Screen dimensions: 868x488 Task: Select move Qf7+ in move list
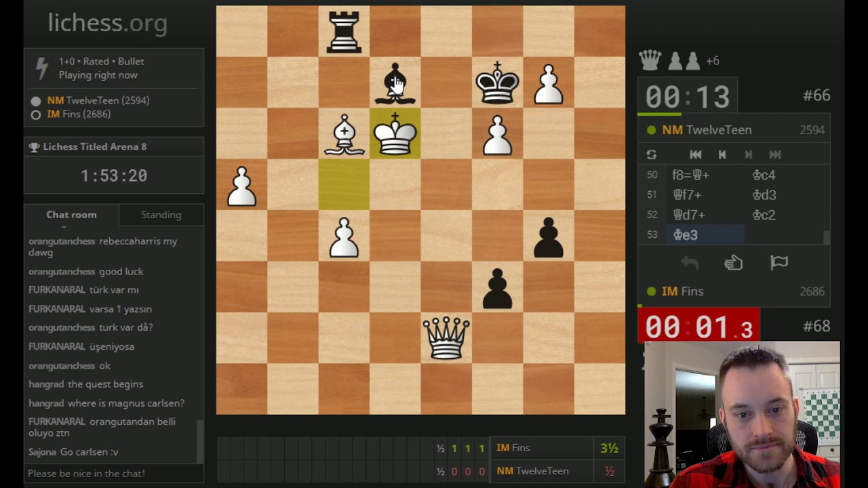pos(704,195)
